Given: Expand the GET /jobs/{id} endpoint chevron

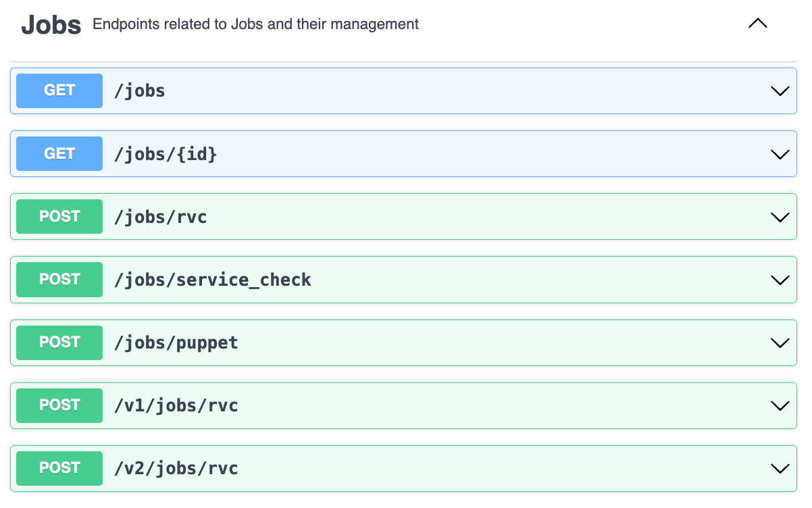Looking at the screenshot, I should [x=780, y=154].
